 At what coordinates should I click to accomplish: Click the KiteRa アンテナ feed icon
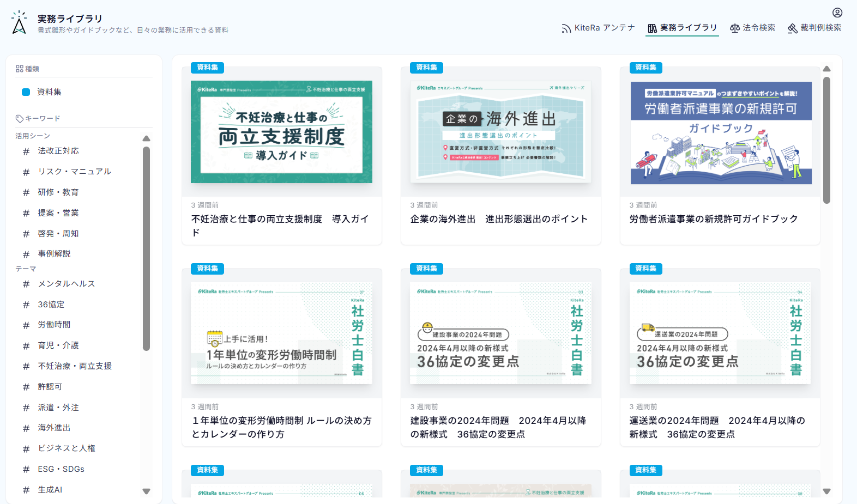point(566,28)
